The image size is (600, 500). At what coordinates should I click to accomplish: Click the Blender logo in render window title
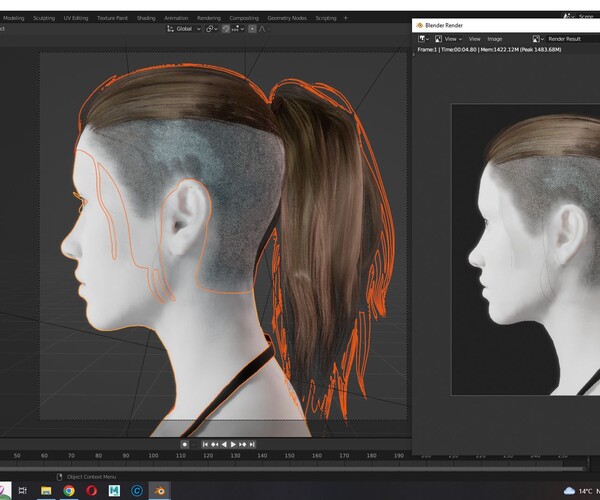click(420, 25)
